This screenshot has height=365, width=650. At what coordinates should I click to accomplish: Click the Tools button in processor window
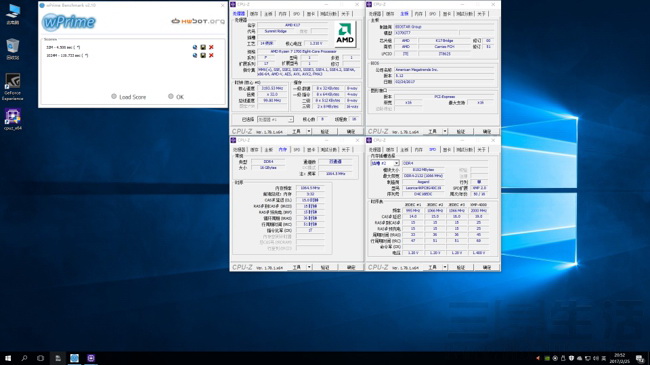pyautogui.click(x=296, y=131)
